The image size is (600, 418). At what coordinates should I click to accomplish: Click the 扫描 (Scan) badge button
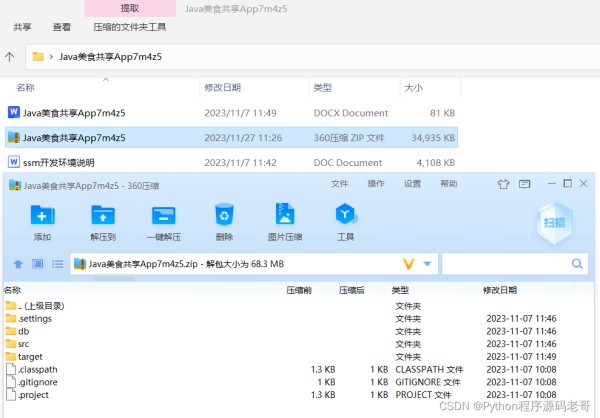point(554,223)
